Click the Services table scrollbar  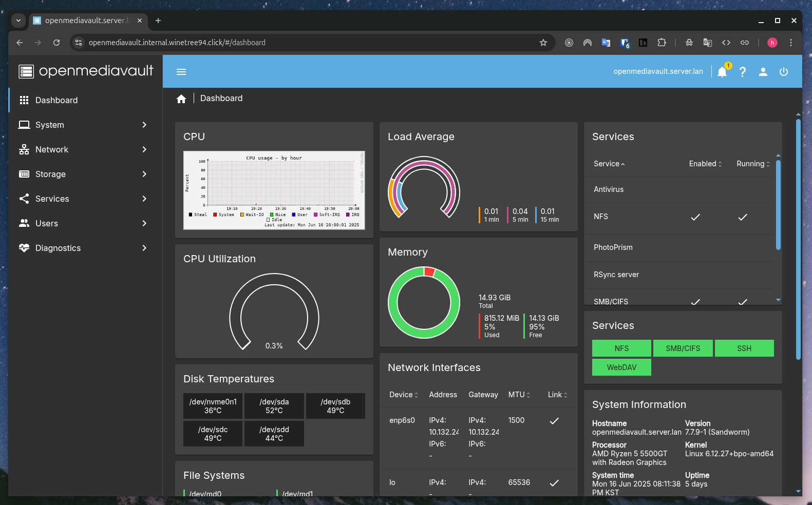click(778, 205)
